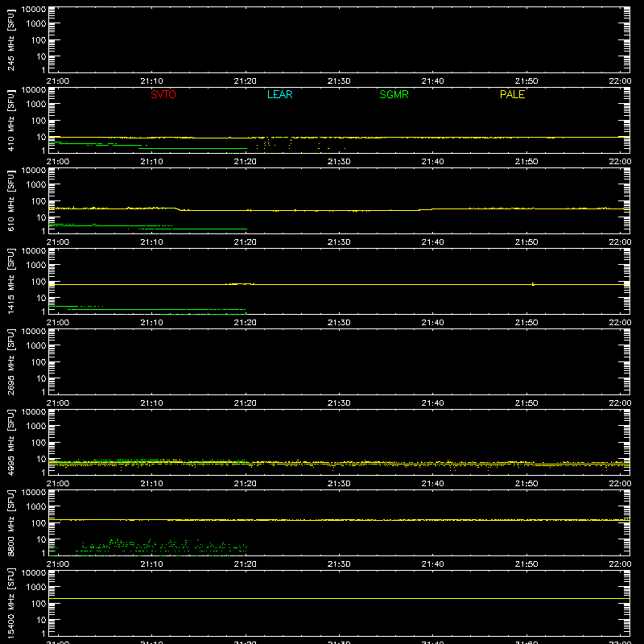Viewport: 644px width, 644px height.
Task: Select the 2695 MHz [SFU] axis title
Action: tap(11, 361)
